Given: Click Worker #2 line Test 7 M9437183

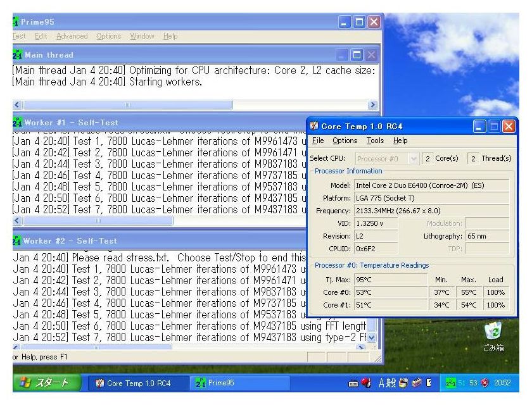Looking at the screenshot, I should point(190,337).
